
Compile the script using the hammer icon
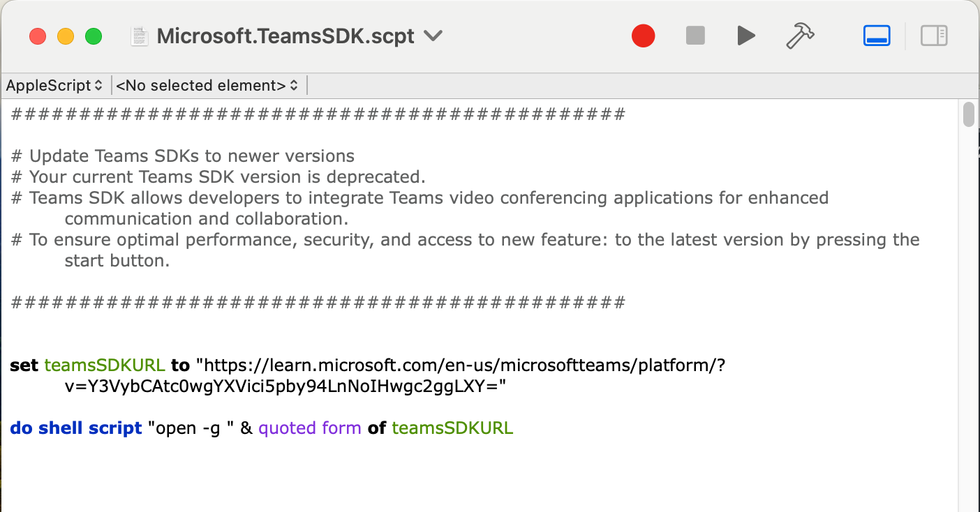800,36
